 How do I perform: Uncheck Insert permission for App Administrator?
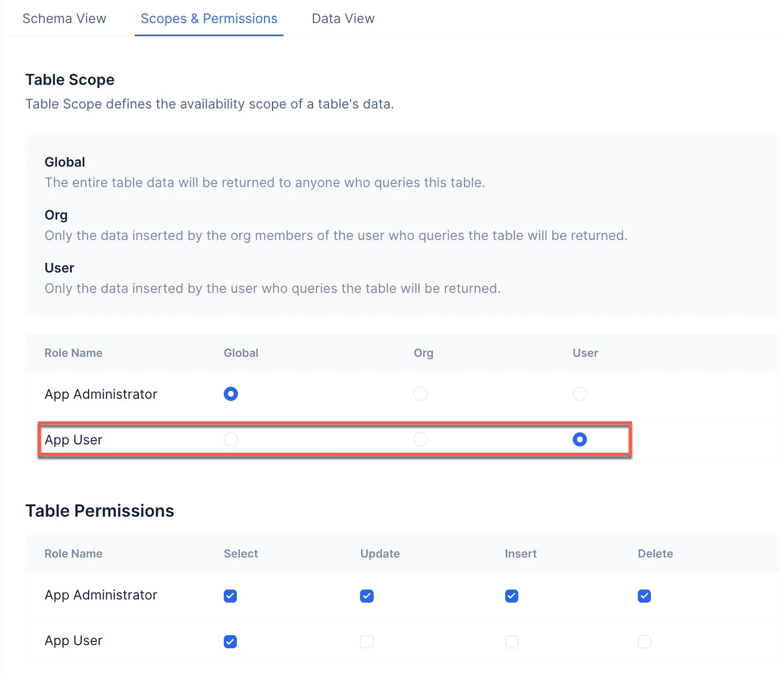[x=511, y=596]
